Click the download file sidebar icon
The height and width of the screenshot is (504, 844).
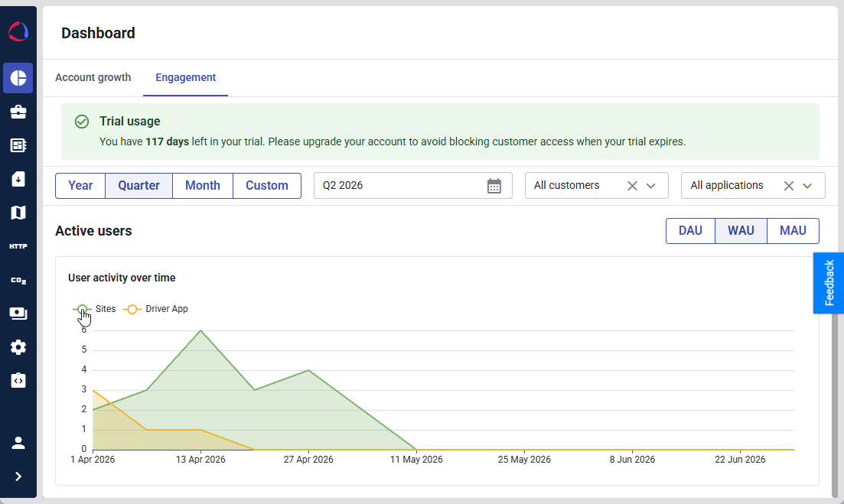pos(18,179)
